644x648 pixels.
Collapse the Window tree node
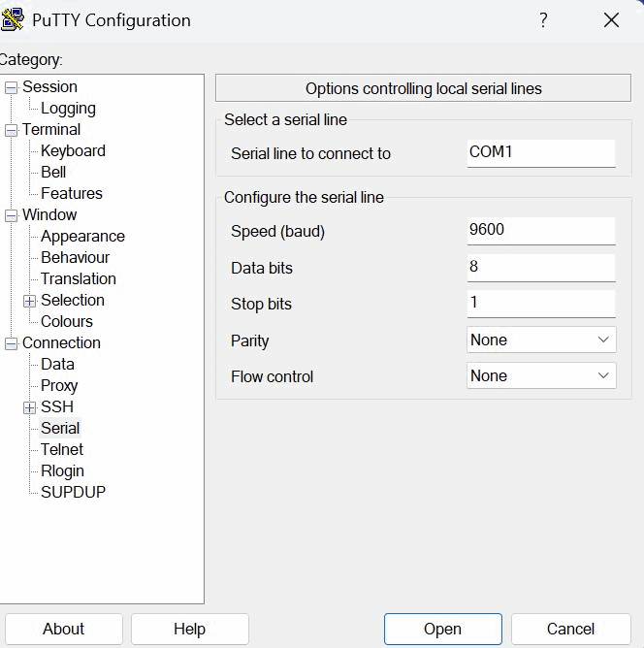point(11,215)
